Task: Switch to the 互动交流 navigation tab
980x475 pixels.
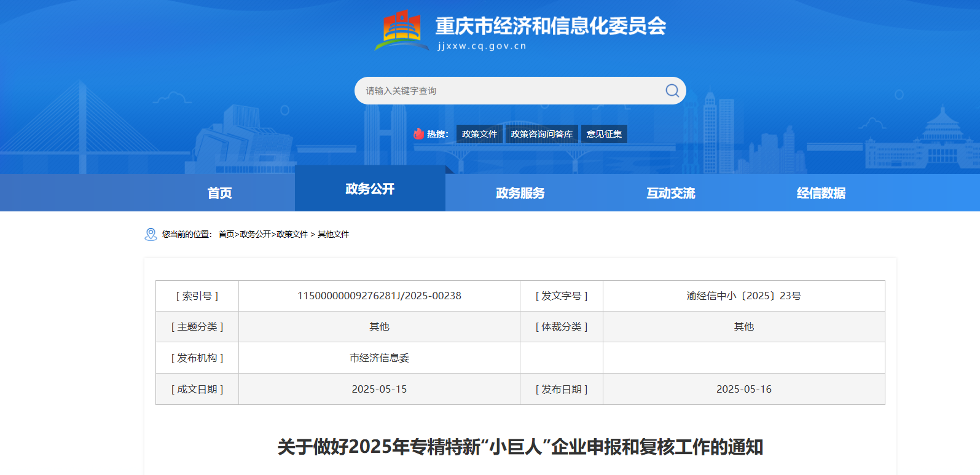Action: pos(671,193)
